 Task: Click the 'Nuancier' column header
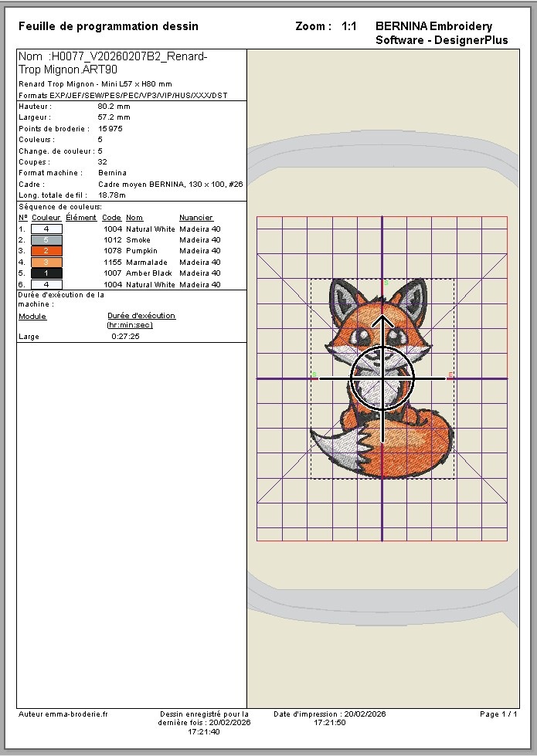pos(196,218)
